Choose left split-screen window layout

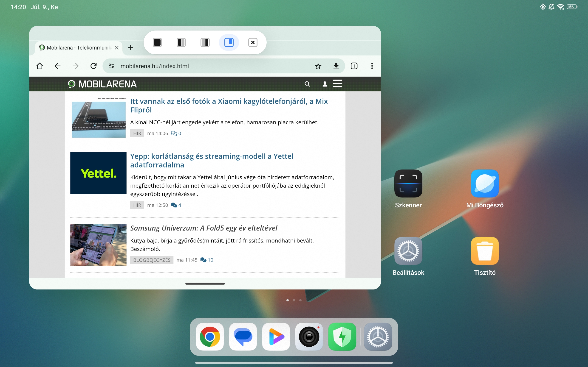pyautogui.click(x=181, y=42)
